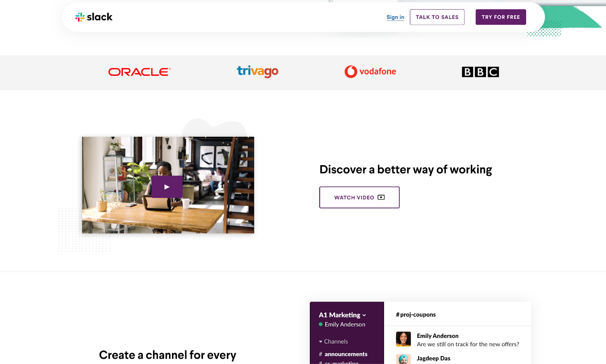The width and height of the screenshot is (606, 364).
Task: Click the BBC logo
Action: click(480, 72)
